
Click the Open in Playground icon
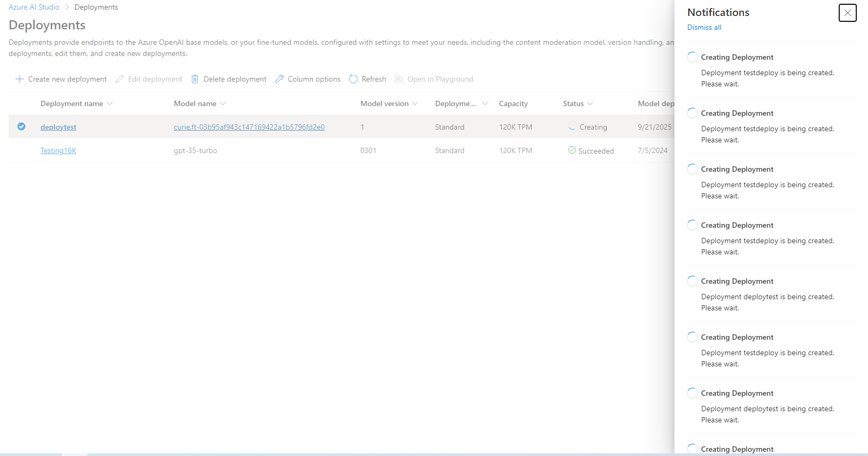[x=399, y=79]
